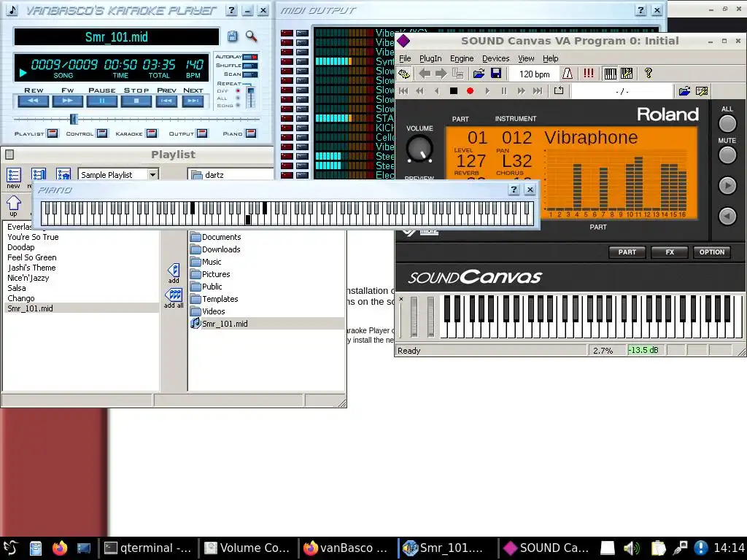Open the PlugIn menu
This screenshot has height=560, width=747.
(430, 58)
